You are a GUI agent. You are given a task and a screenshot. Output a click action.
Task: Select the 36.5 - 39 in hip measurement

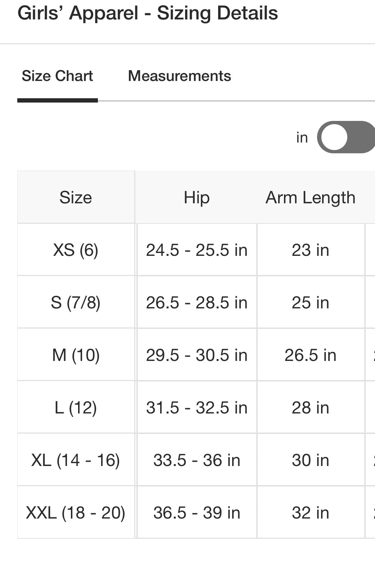(196, 513)
